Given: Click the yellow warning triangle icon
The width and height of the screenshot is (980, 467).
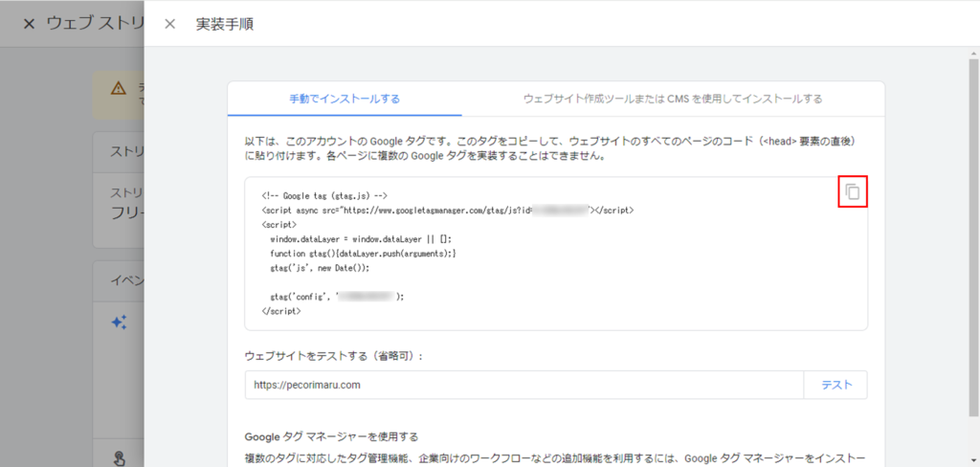Looking at the screenshot, I should click(x=118, y=88).
